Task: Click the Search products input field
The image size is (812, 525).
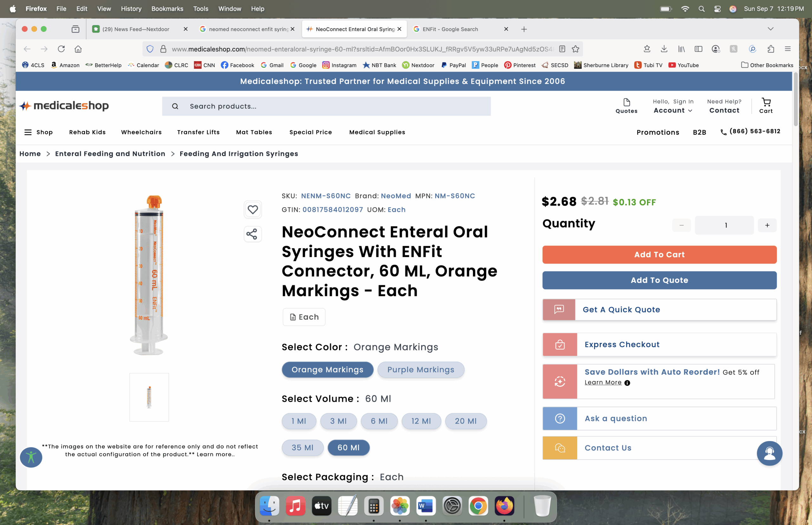Action: (x=334, y=106)
